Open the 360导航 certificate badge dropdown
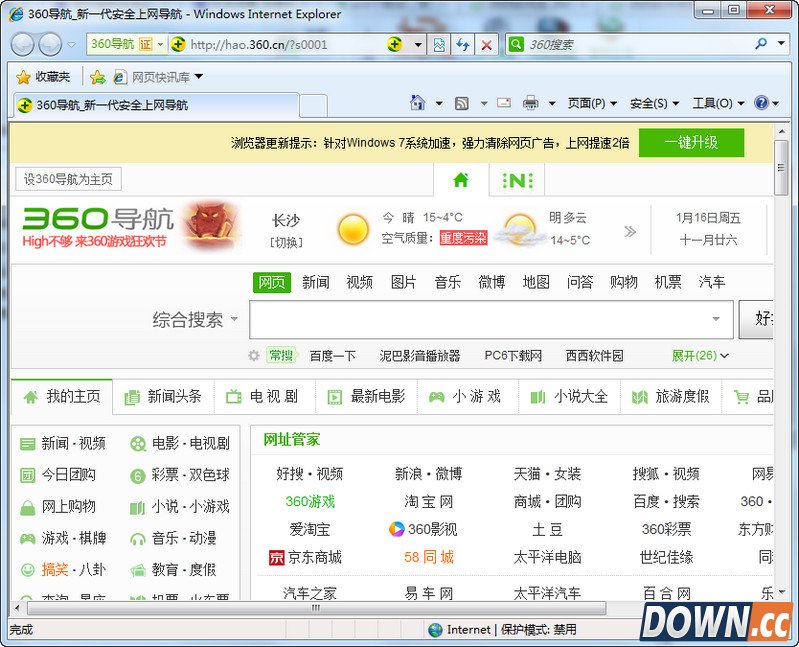The height and width of the screenshot is (647, 799). (160, 44)
